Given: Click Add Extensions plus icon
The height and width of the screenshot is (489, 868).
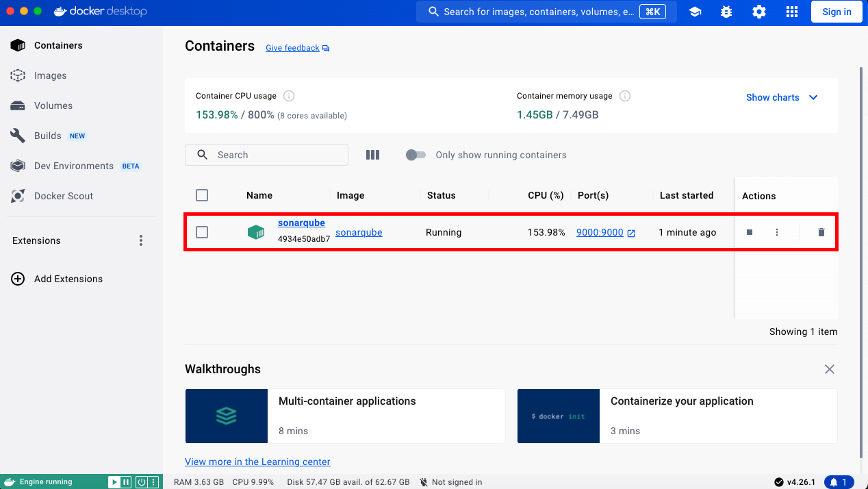Looking at the screenshot, I should pyautogui.click(x=18, y=279).
